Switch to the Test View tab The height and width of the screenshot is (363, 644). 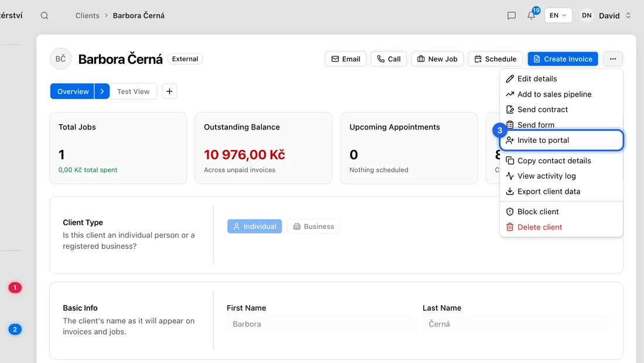coord(133,91)
